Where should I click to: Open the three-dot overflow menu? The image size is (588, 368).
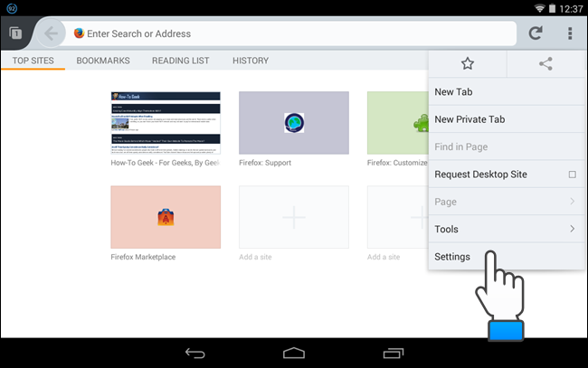pyautogui.click(x=570, y=33)
